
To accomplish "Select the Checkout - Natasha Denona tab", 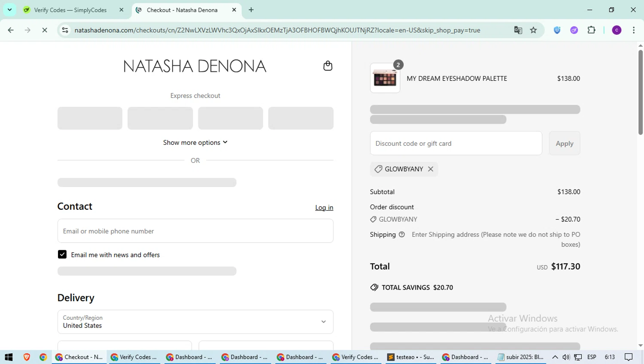I will coord(182,10).
